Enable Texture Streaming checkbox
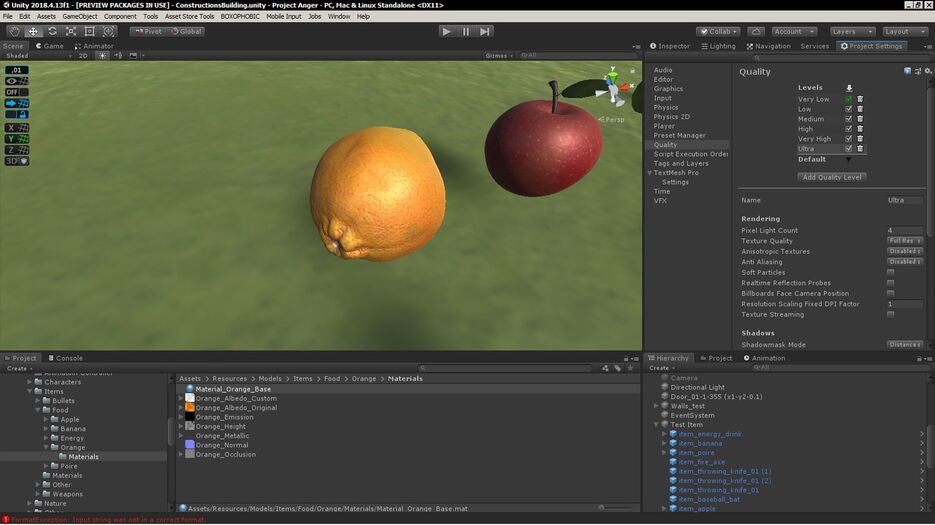 click(890, 314)
